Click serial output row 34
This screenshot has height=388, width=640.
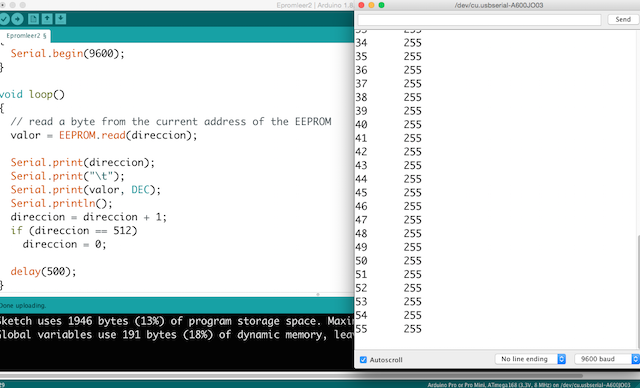click(x=389, y=43)
